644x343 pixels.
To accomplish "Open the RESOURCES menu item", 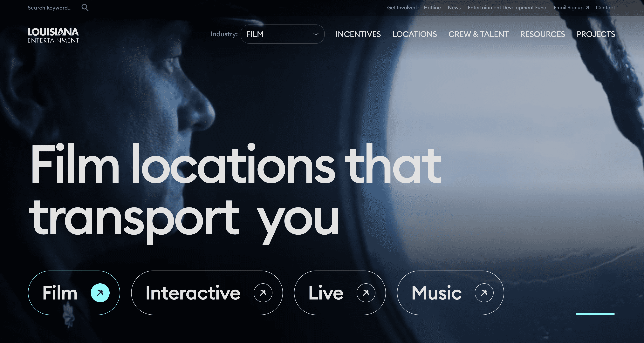I will tap(543, 34).
